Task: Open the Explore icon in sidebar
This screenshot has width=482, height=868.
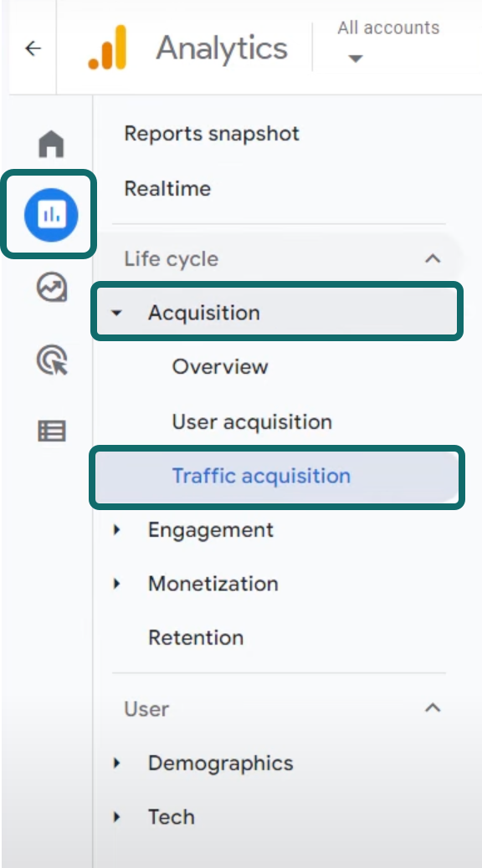Action: coord(52,288)
